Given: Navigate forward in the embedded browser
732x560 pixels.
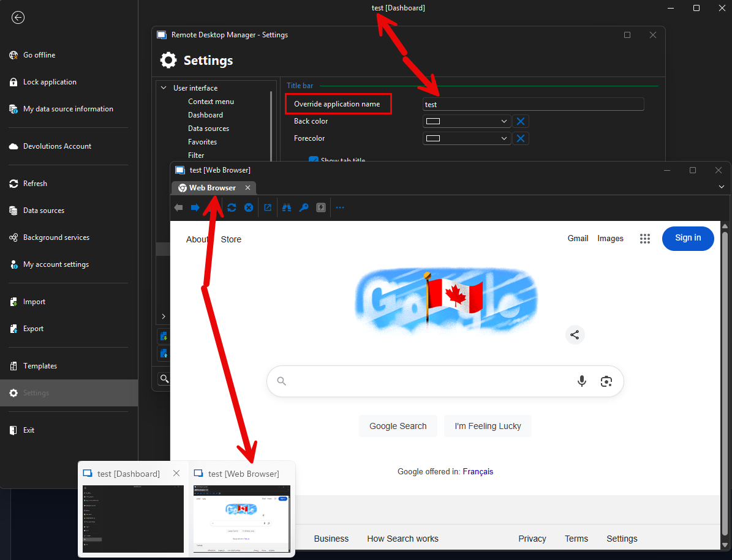Looking at the screenshot, I should tap(195, 208).
